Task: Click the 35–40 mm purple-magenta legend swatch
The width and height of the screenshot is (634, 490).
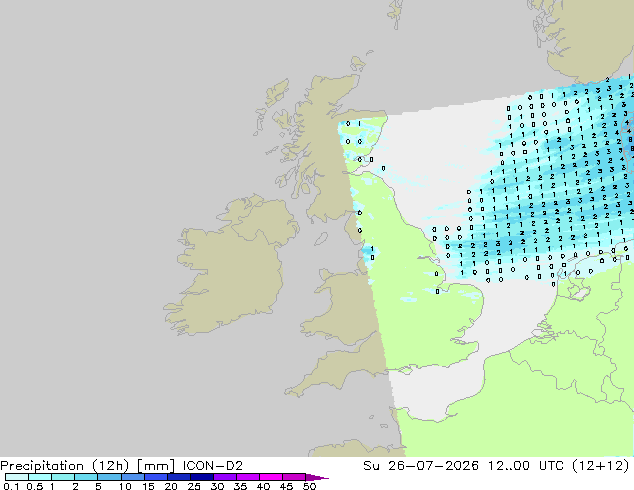Action: pos(247,477)
